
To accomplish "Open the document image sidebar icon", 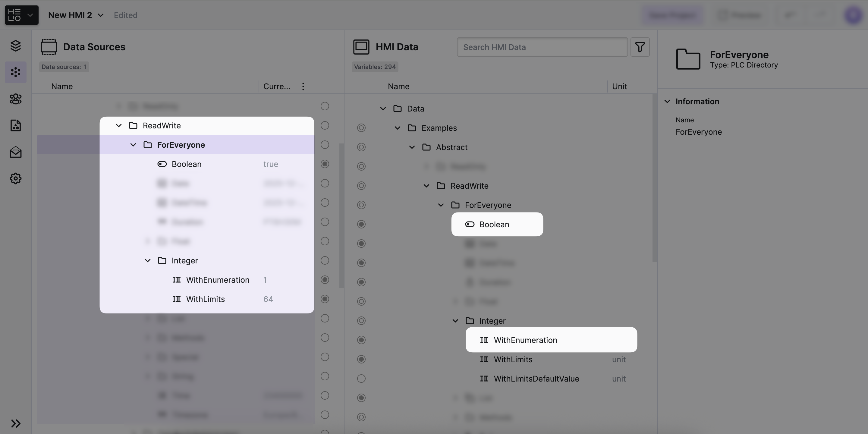I will click(15, 125).
